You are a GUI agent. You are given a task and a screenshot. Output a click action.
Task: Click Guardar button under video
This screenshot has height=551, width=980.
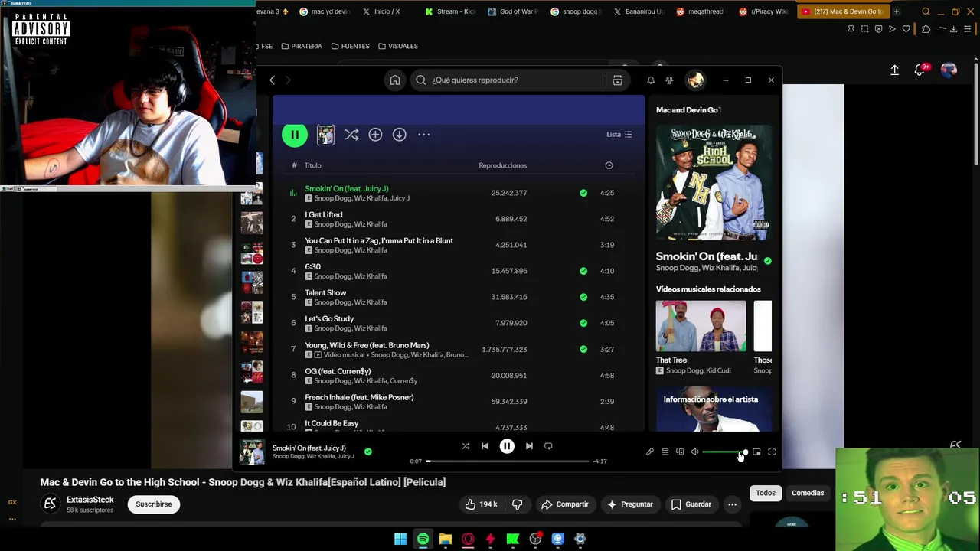tap(691, 504)
